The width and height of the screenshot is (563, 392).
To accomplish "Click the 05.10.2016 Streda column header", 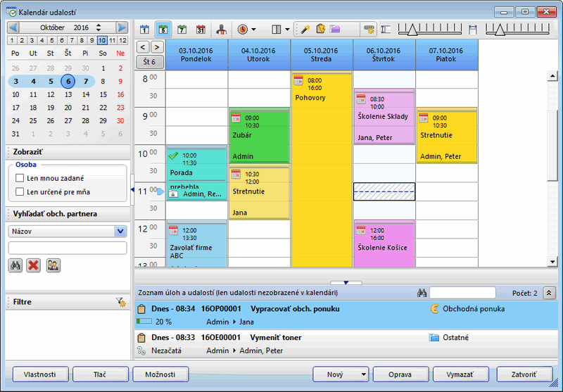I will coord(321,55).
